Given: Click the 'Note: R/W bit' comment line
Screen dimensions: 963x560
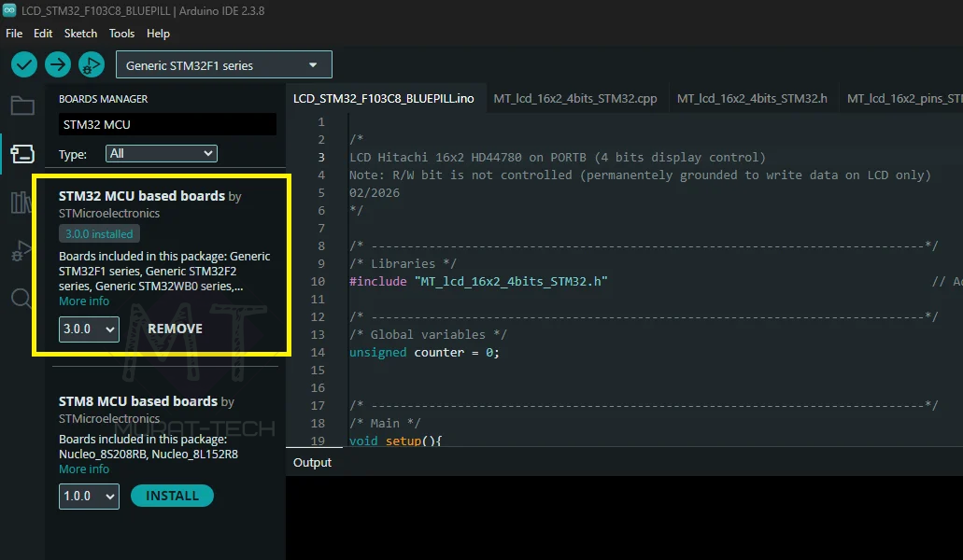Looking at the screenshot, I should (640, 175).
